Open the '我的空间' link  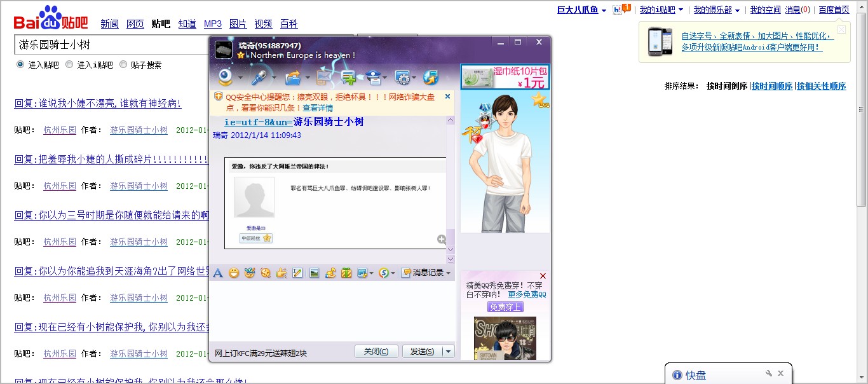point(765,10)
